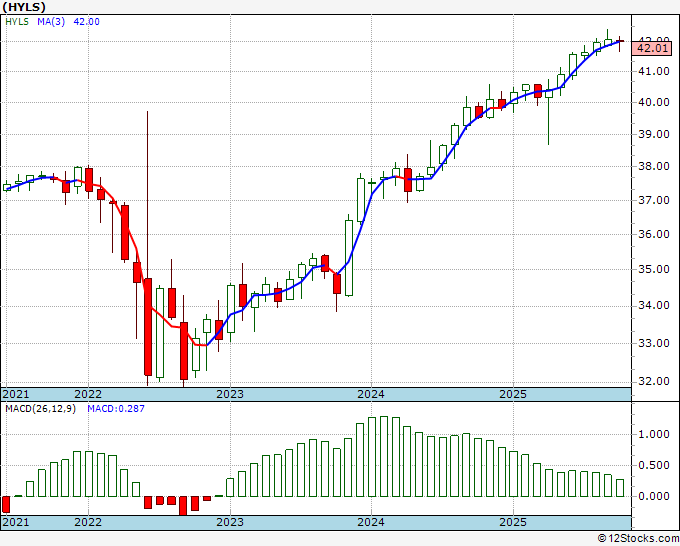Click 2024 on the MACD panel timeline
680x546 pixels.
(x=371, y=522)
